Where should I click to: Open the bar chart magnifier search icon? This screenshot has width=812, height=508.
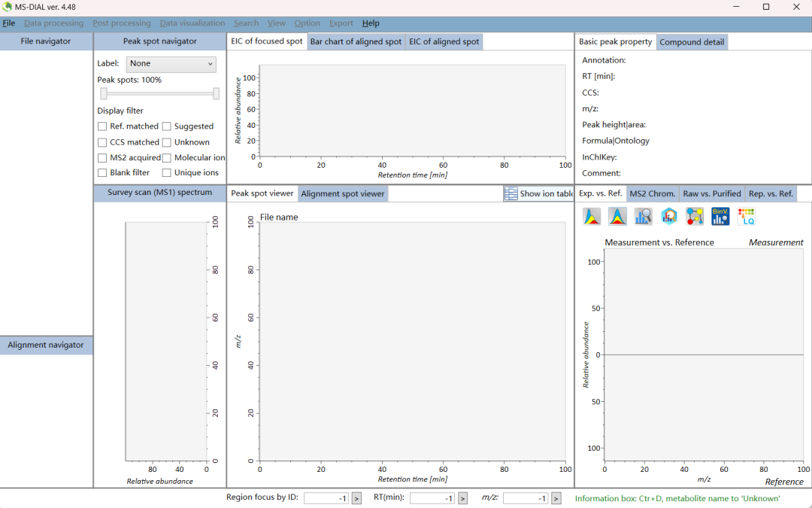643,216
